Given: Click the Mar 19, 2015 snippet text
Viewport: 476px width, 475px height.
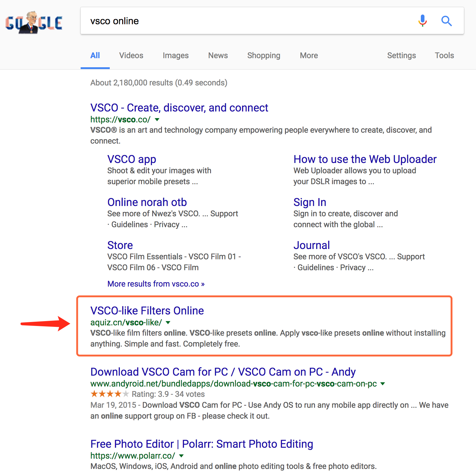Looking at the screenshot, I should 269,410.
